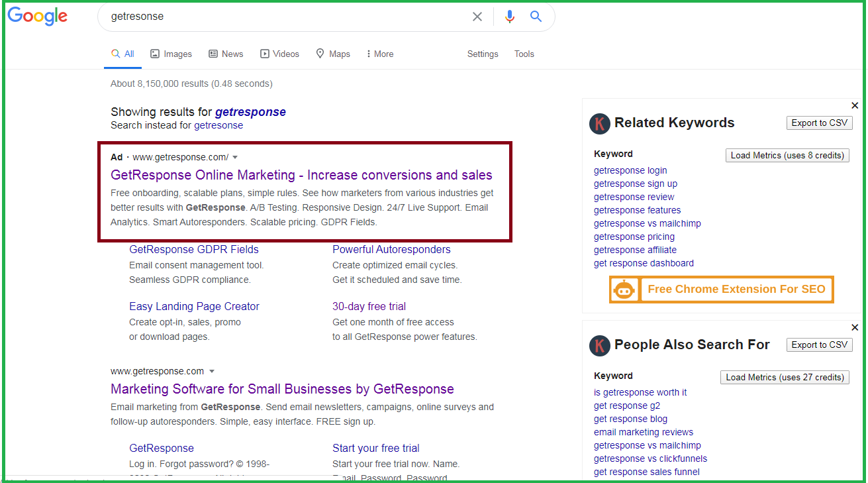Image resolution: width=868 pixels, height=483 pixels.
Task: Select keyword getresponse features
Action: tap(637, 211)
